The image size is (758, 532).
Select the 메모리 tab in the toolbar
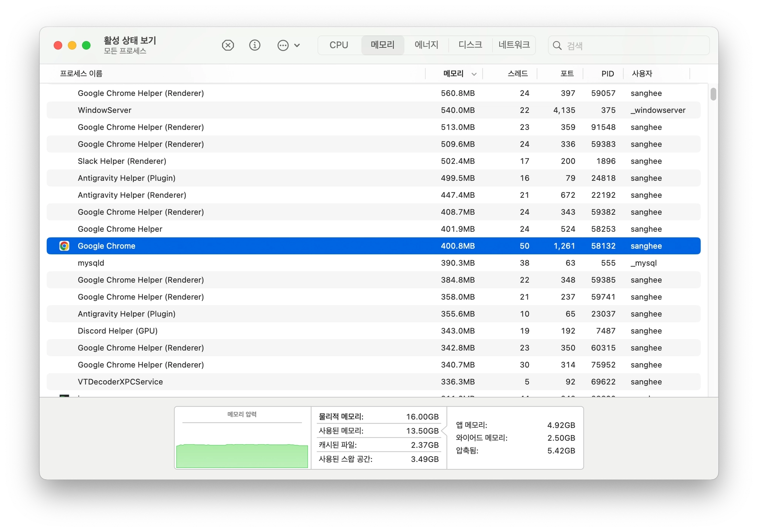click(x=382, y=45)
